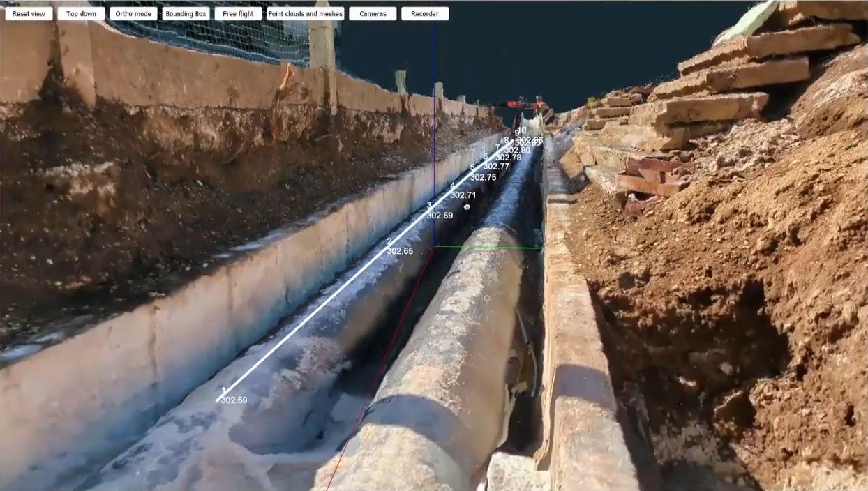The width and height of the screenshot is (868, 491).
Task: Click the small hand marker on the pipe
Action: 466,206
